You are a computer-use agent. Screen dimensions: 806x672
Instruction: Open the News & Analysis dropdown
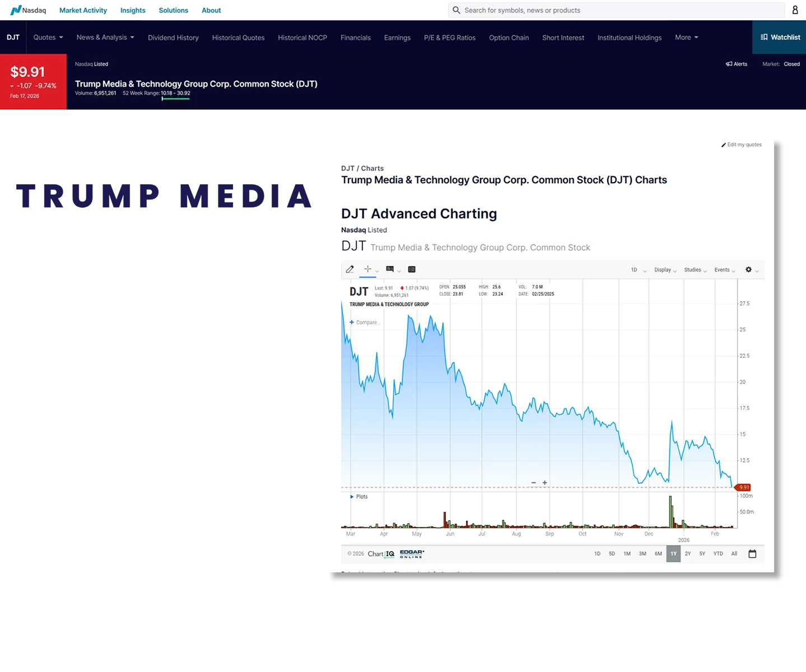click(x=105, y=38)
